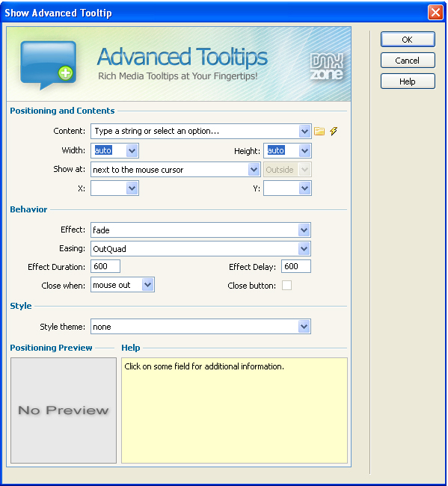Confirm with the OK button
Viewport: 448px width, 486px height.
(x=408, y=40)
